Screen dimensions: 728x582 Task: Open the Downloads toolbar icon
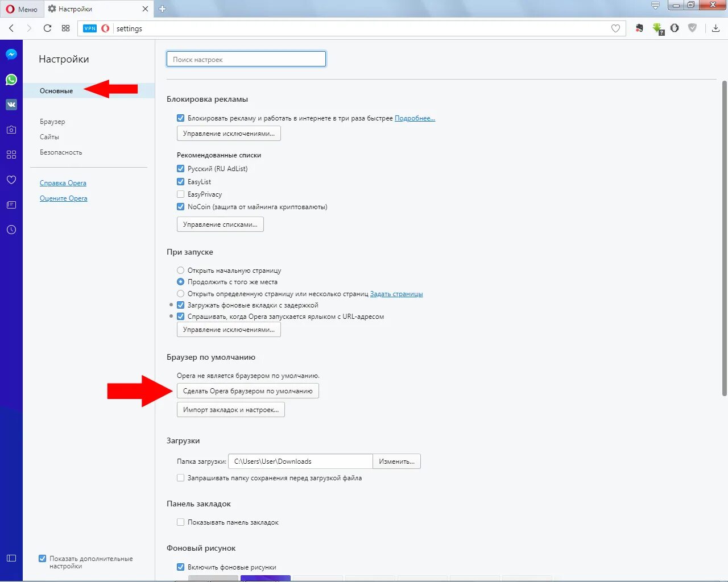[715, 28]
